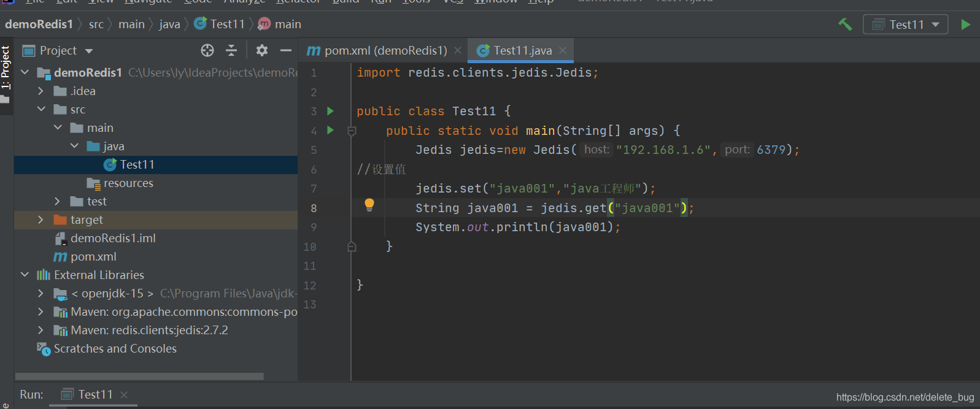The width and height of the screenshot is (980, 409).
Task: Collapse the java folder
Action: coord(74,146)
